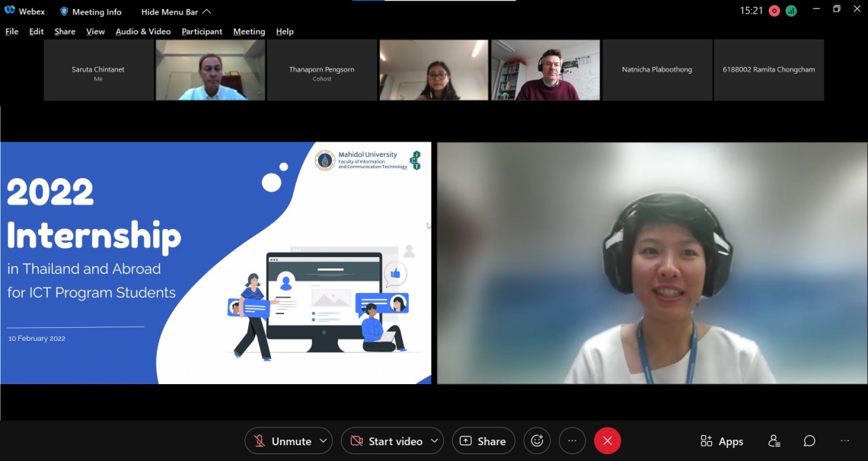Image resolution: width=868 pixels, height=461 pixels.
Task: Open the Chat panel icon
Action: click(809, 441)
